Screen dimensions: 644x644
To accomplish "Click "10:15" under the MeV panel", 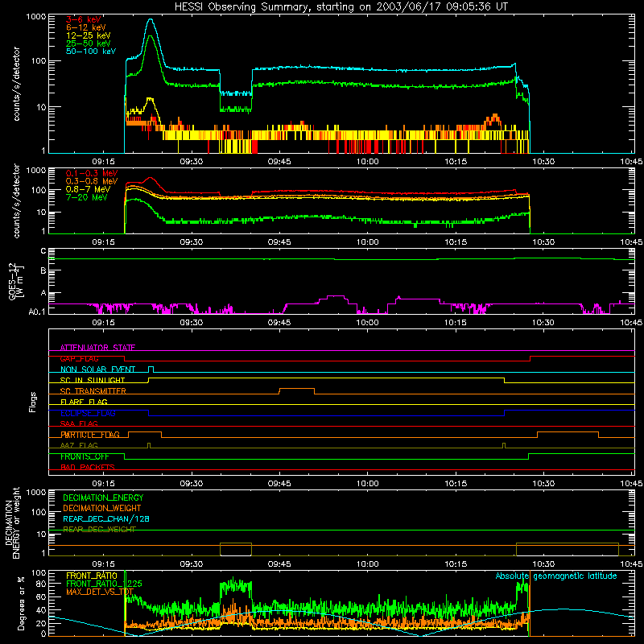I will [x=456, y=242].
